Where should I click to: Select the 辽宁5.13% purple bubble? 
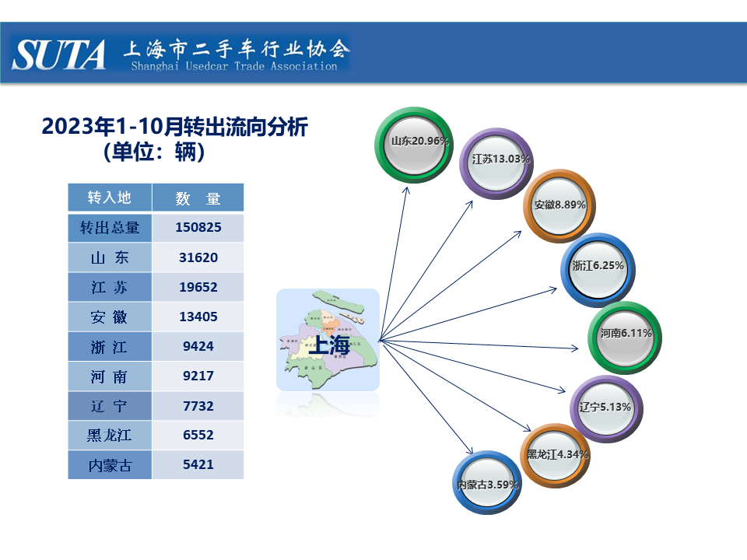pyautogui.click(x=606, y=409)
